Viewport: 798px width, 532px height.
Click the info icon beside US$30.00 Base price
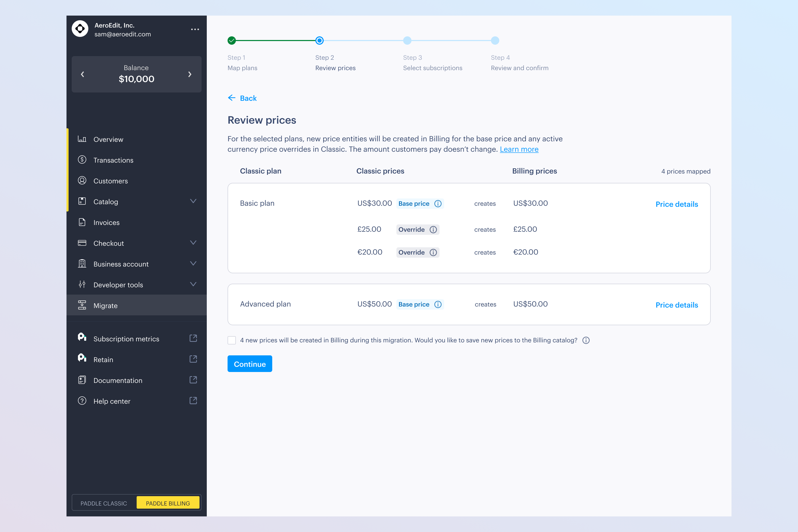coord(438,204)
